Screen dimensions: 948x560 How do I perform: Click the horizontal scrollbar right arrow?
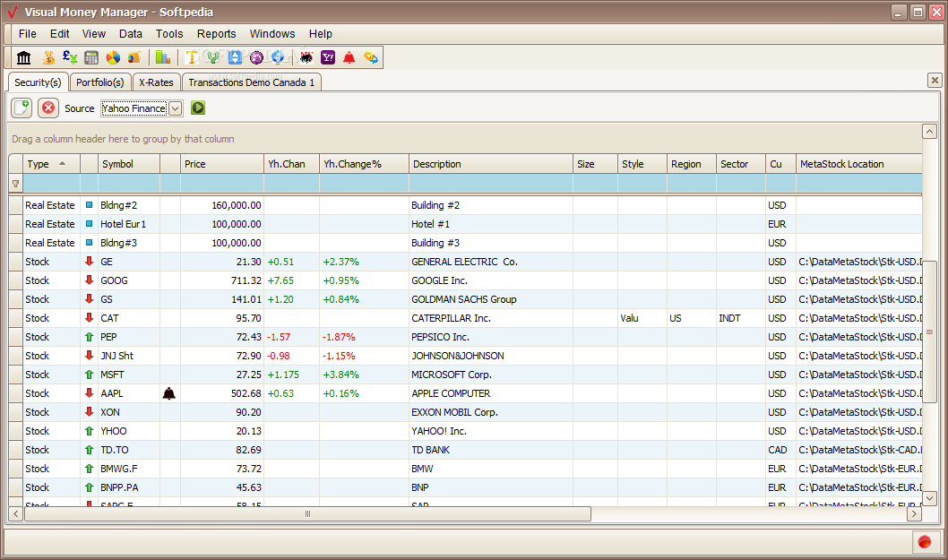(x=914, y=514)
